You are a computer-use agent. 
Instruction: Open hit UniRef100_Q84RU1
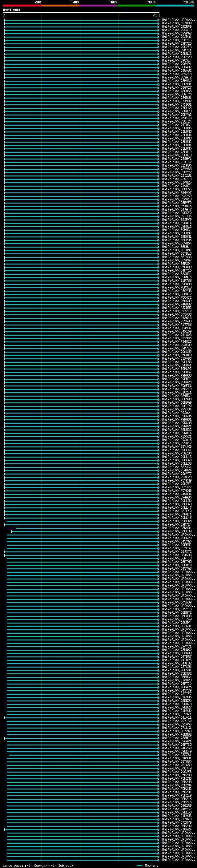coord(177,98)
